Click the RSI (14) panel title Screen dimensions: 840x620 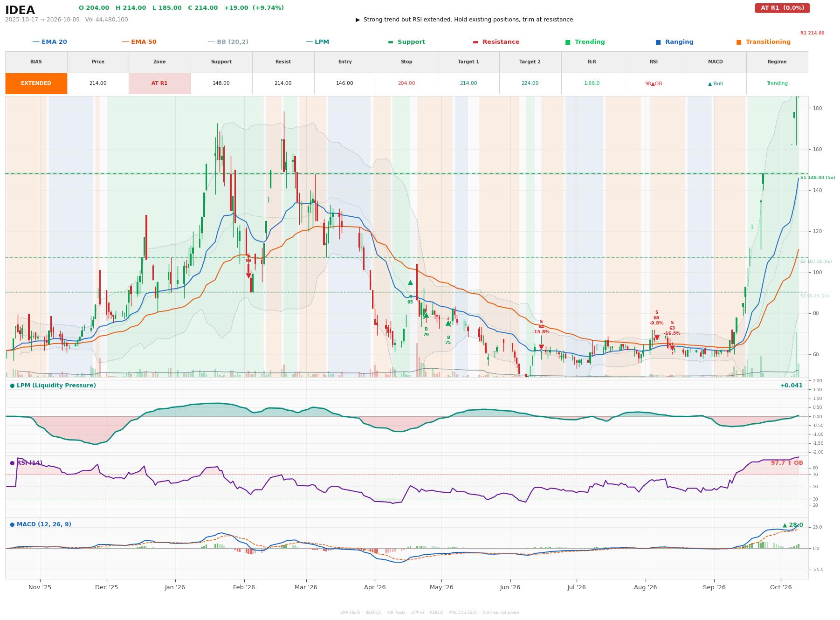(26, 463)
